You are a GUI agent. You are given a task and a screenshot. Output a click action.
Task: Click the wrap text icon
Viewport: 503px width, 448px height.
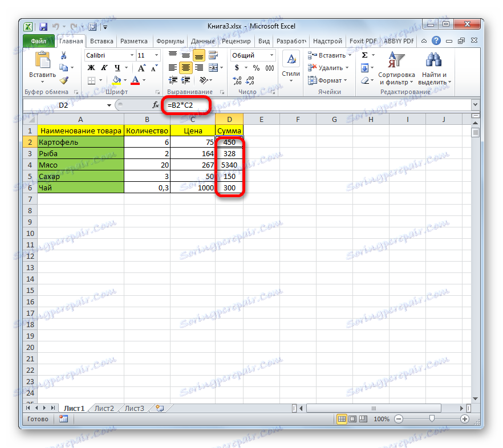tap(213, 55)
